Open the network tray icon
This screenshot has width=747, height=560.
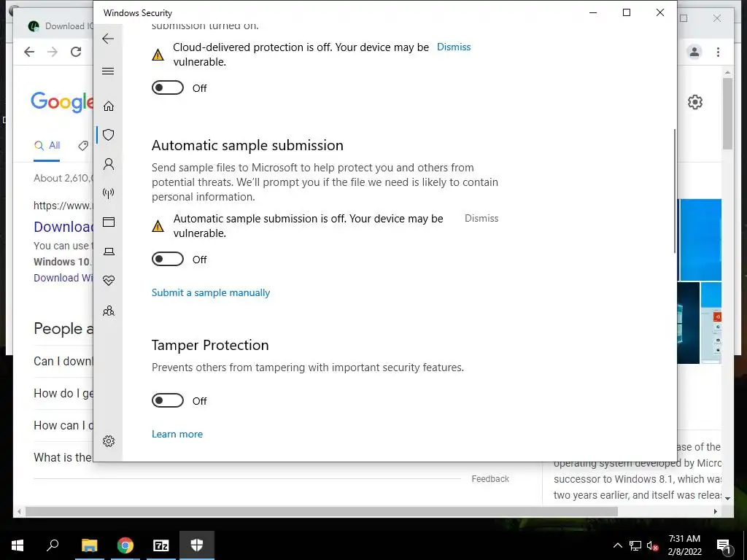[x=635, y=545]
